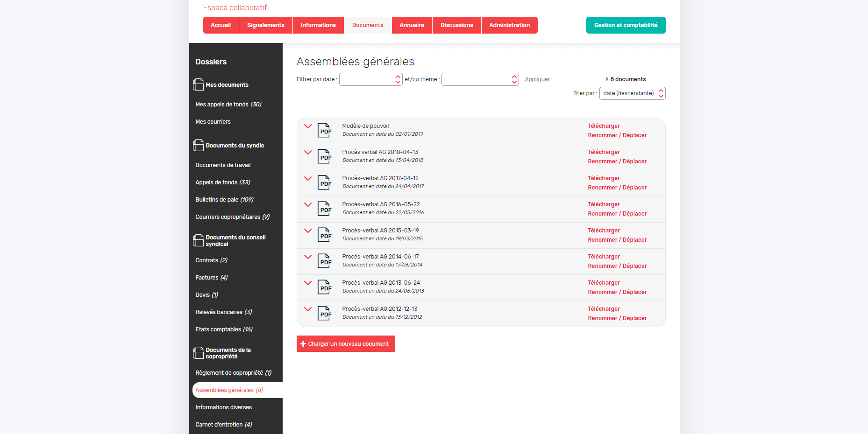
Task: Open Documents de travail folder
Action: pyautogui.click(x=223, y=165)
